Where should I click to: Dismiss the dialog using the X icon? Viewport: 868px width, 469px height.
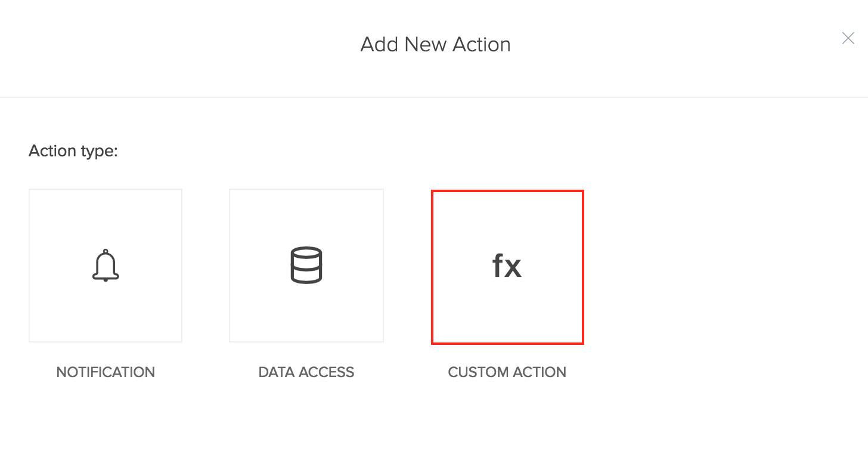(x=848, y=39)
